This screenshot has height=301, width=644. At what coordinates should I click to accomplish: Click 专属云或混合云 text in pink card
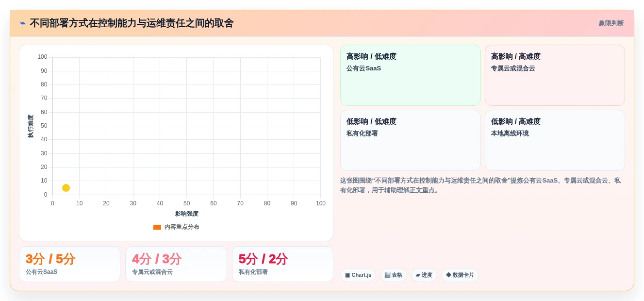pos(513,68)
